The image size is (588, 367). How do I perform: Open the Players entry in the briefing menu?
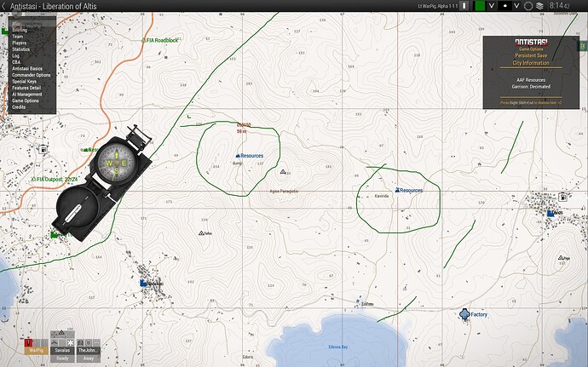19,43
